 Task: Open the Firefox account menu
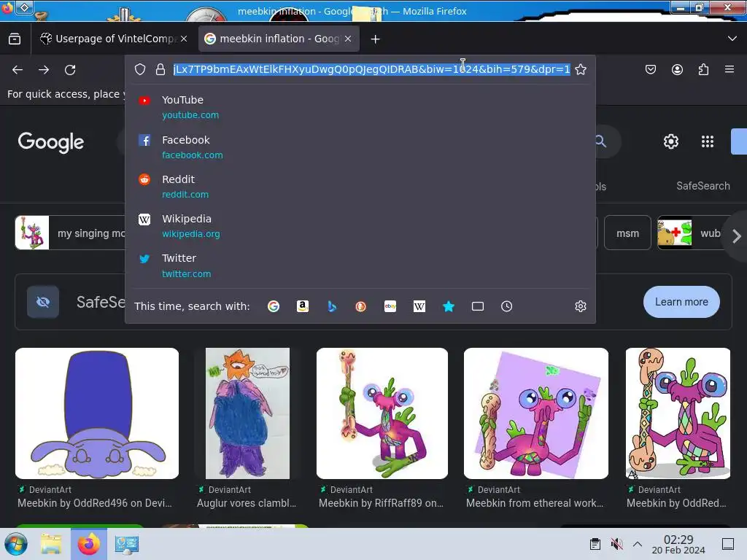coord(677,70)
